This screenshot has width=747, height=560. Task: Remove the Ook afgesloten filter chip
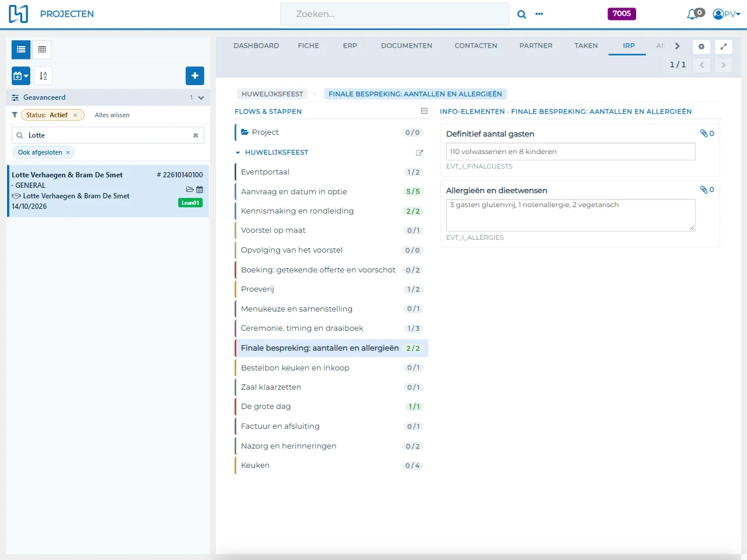[x=68, y=153]
